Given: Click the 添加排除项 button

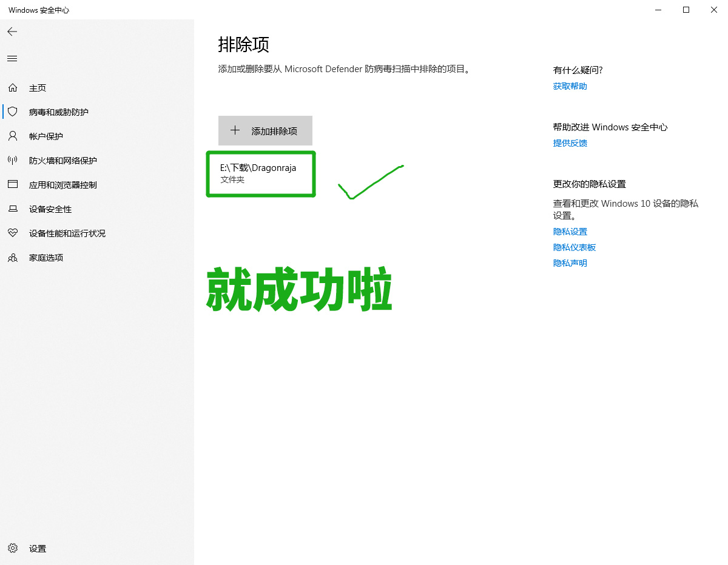Looking at the screenshot, I should (265, 130).
